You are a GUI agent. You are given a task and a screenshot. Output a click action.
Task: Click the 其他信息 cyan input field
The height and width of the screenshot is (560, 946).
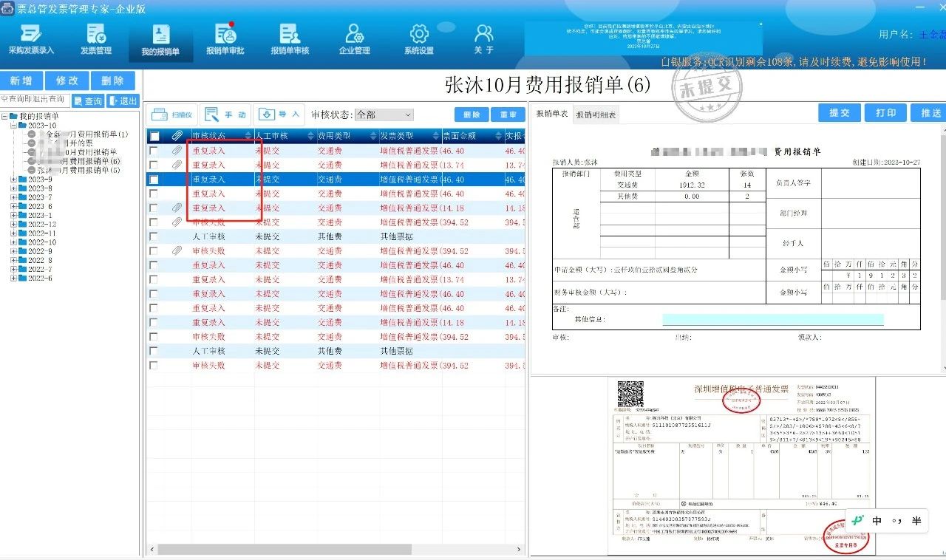click(772, 320)
